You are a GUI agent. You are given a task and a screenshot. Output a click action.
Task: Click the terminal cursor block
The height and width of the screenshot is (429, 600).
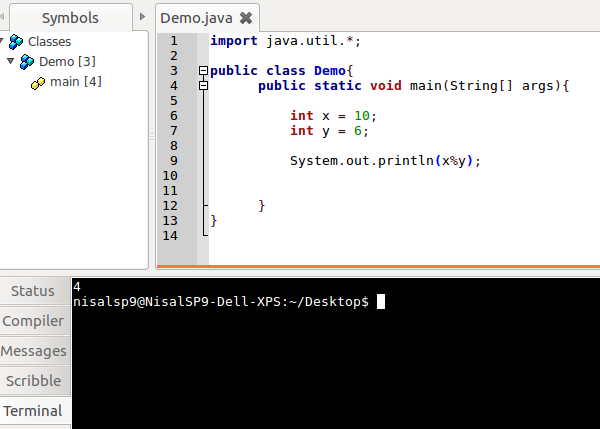coord(381,302)
